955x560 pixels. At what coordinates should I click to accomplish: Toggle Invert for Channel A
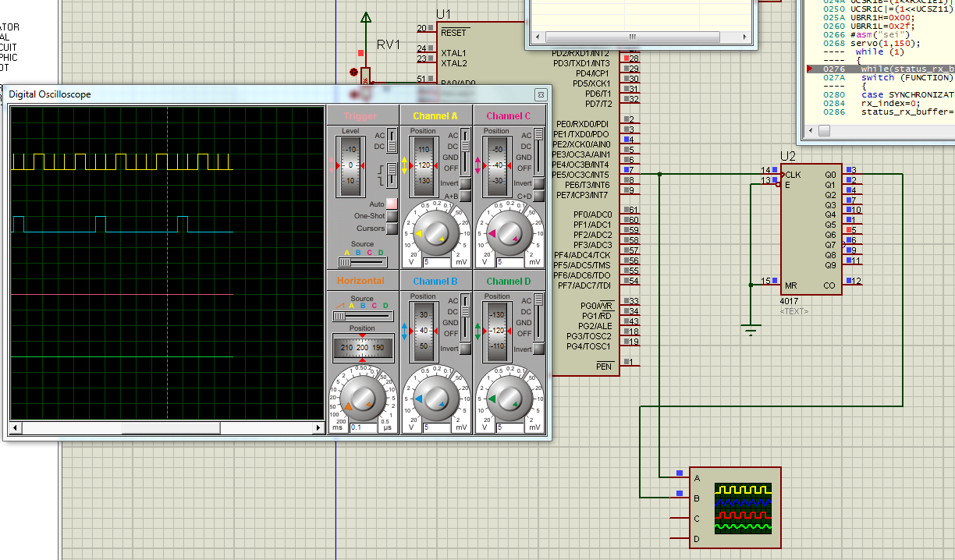tap(466, 184)
